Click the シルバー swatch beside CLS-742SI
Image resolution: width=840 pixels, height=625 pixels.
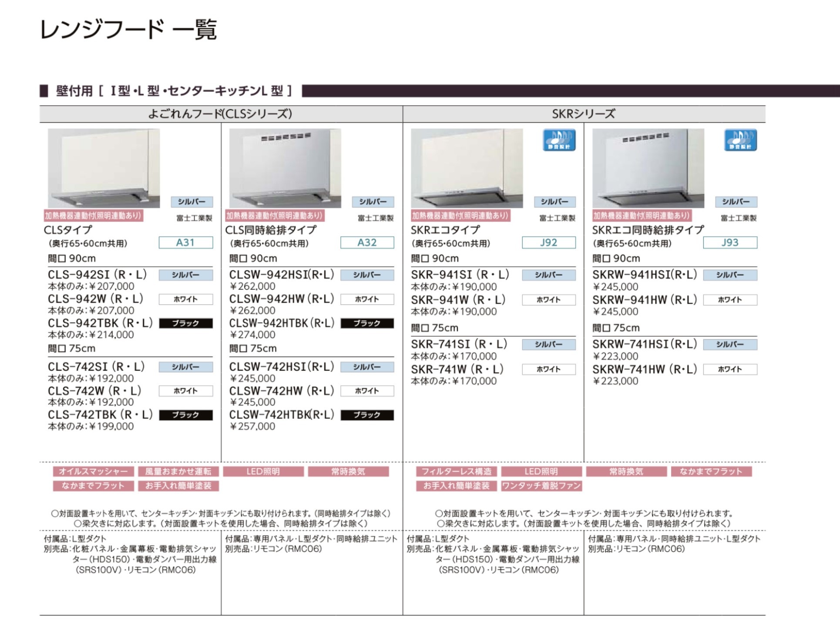[186, 367]
